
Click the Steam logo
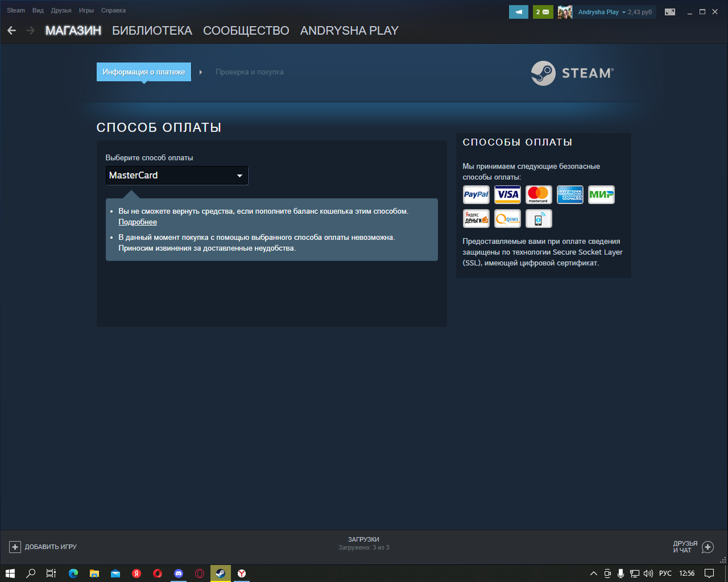coord(572,73)
